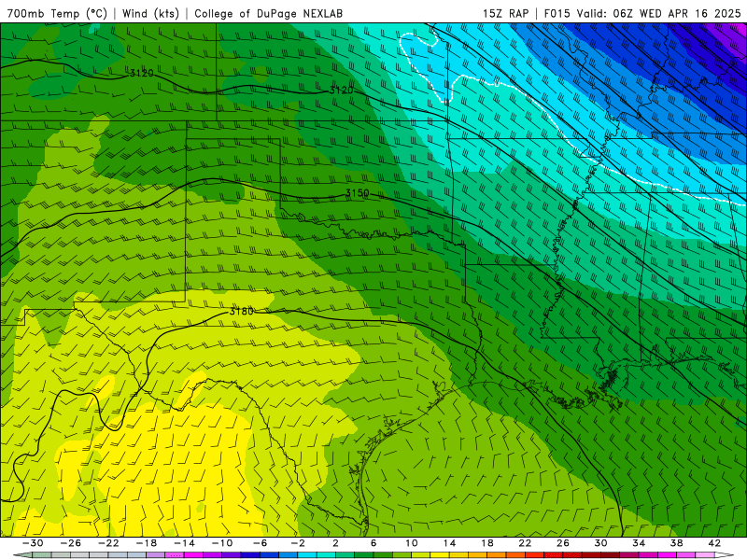Click the −14 legend tick label
The height and width of the screenshot is (560, 747).
click(x=184, y=543)
